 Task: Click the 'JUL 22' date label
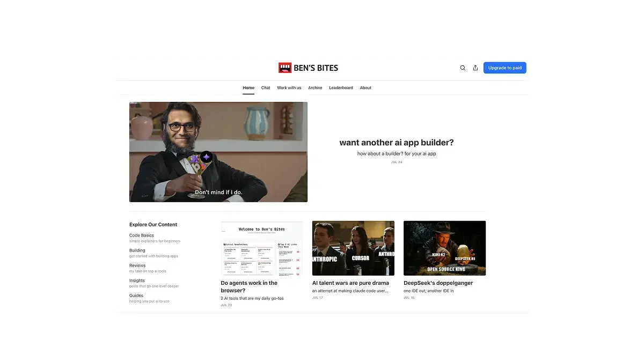coord(226,305)
